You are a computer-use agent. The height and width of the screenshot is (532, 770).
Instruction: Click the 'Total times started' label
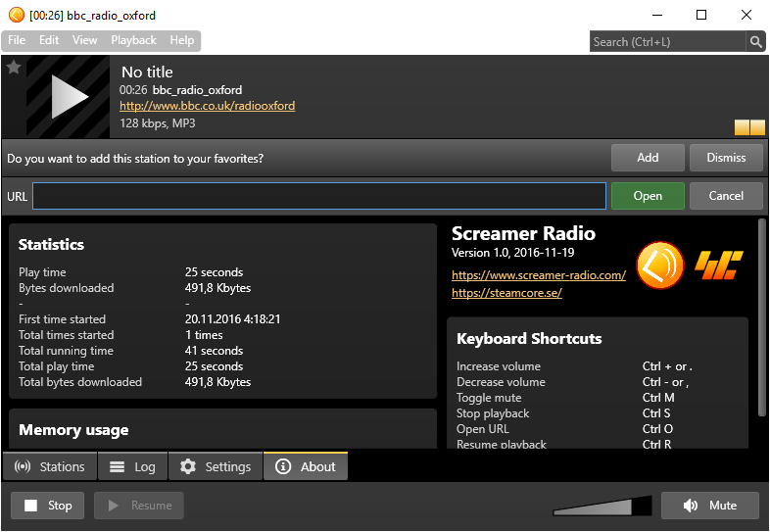[67, 335]
